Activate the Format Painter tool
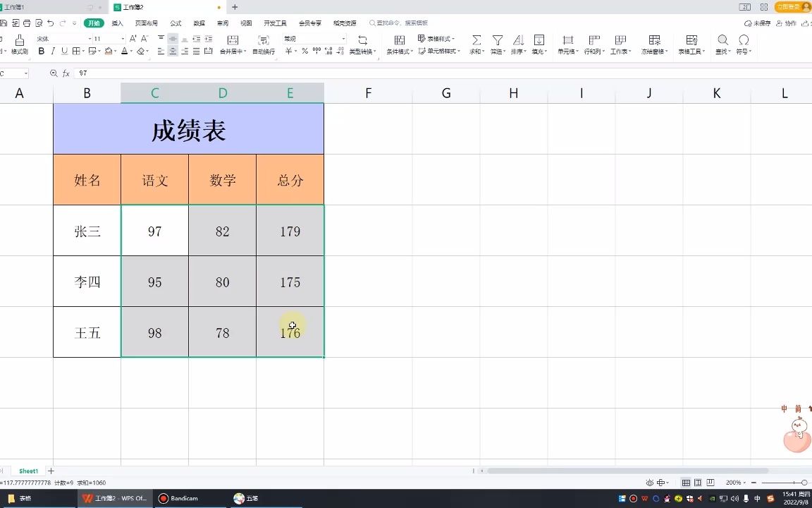Viewport: 812px width, 508px height. 20,44
